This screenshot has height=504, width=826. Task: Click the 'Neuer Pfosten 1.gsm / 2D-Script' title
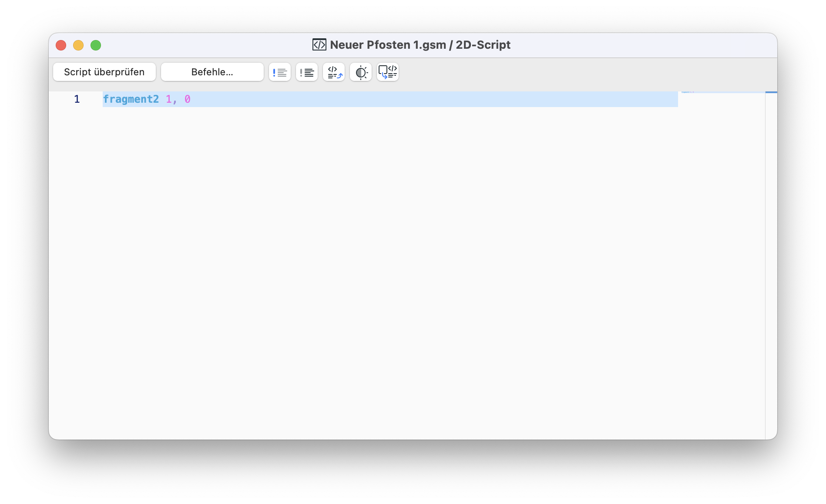(420, 45)
